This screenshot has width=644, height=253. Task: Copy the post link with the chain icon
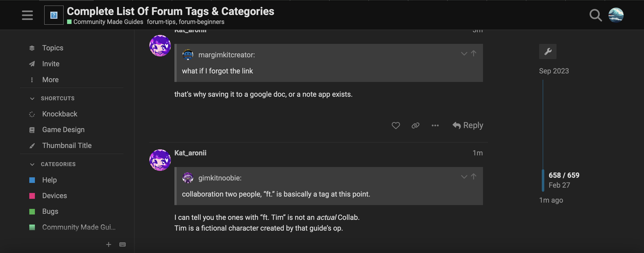point(415,125)
